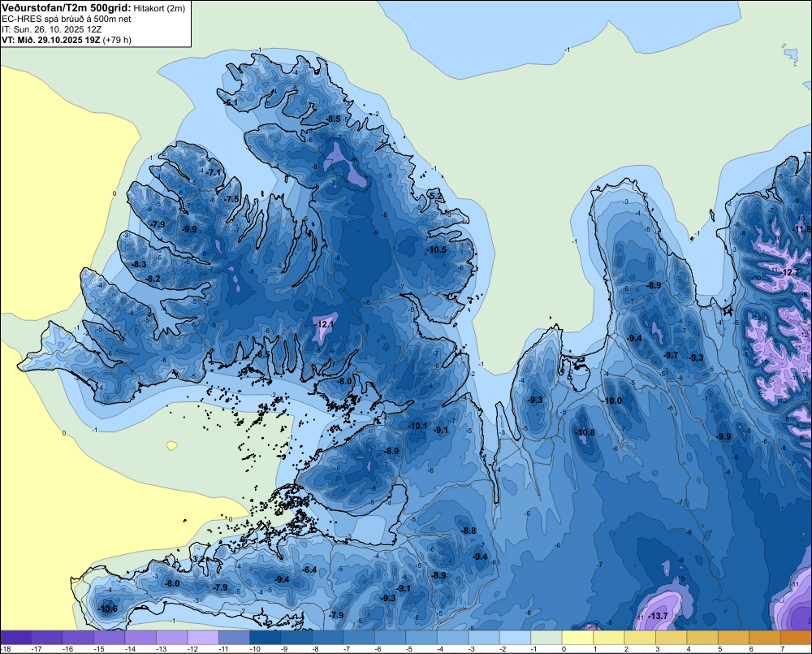Click the -18 label on the color scale

click(x=6, y=649)
